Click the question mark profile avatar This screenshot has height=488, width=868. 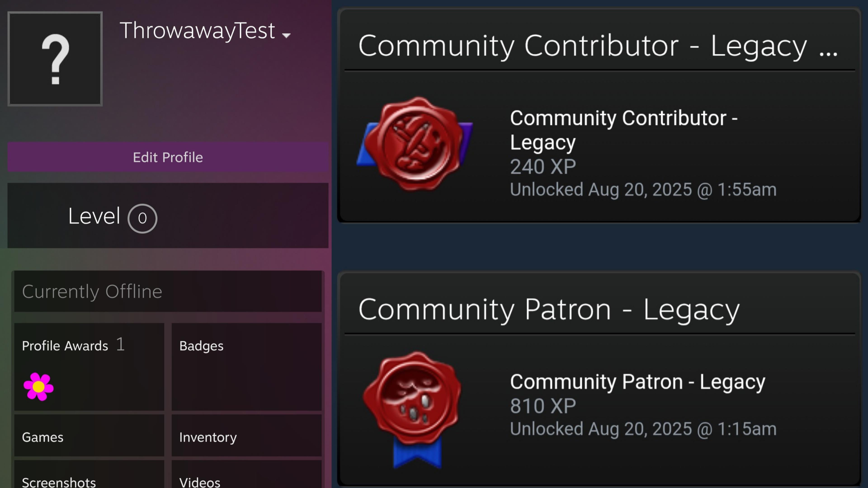pos(55,59)
